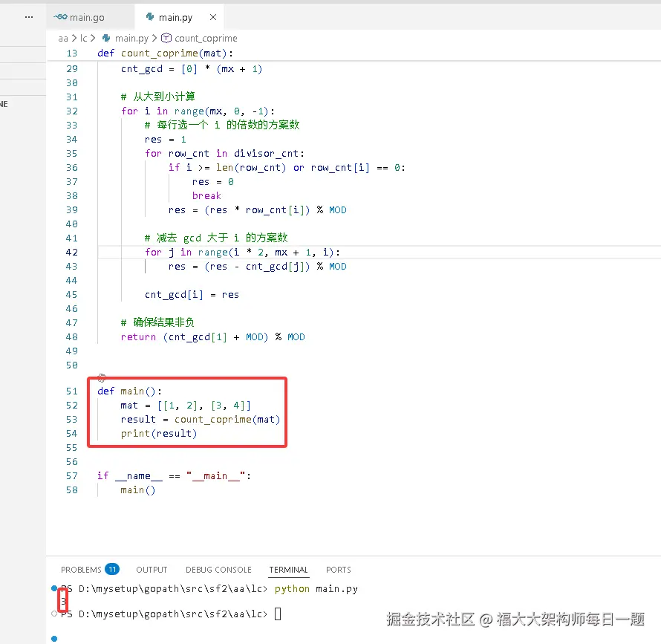Viewport: 661px width, 644px height.
Task: Open the DEBUG CONSOLE tab
Action: 218,570
